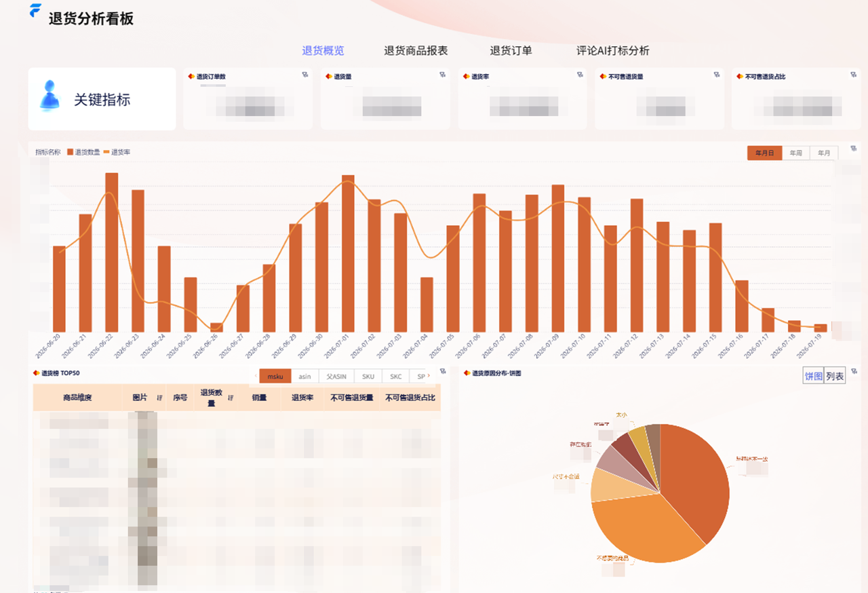The height and width of the screenshot is (593, 868).
Task: Click the filter icon on 退货榜 TOP50 panel
Action: pyautogui.click(x=443, y=372)
